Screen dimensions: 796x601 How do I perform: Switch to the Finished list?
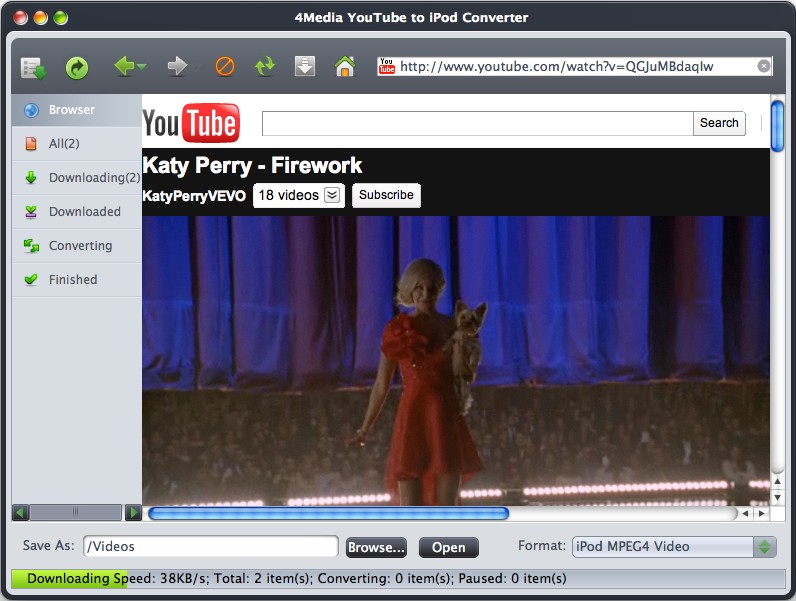[73, 280]
